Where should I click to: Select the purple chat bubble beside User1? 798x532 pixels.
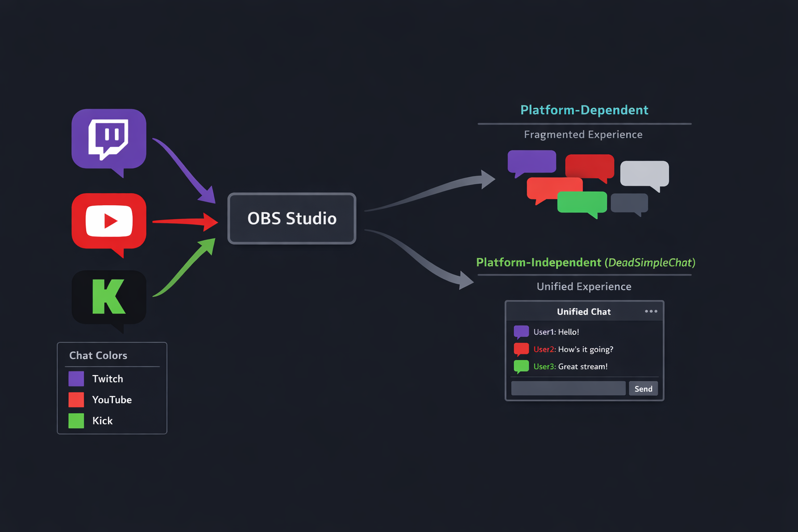tap(521, 331)
